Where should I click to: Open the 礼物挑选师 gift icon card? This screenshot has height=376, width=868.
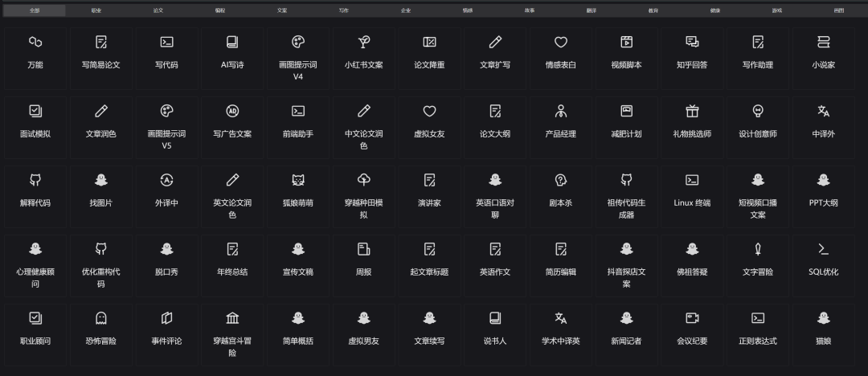[x=692, y=122]
